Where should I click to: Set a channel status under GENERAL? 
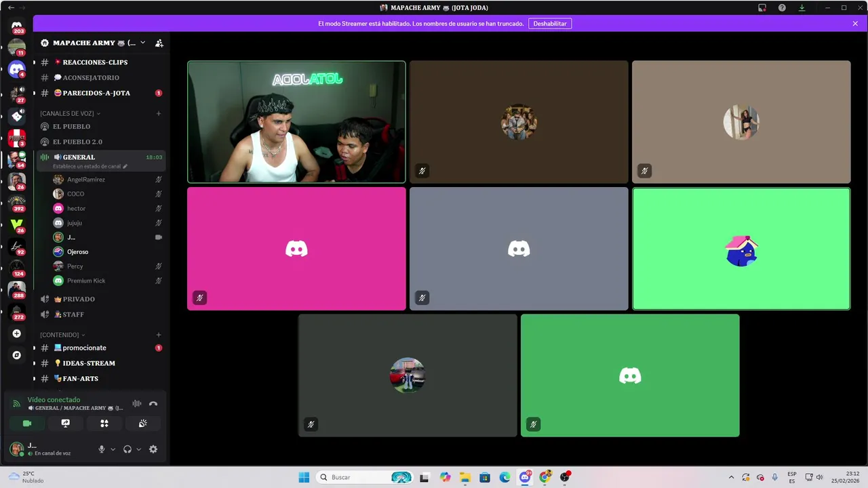[90, 166]
